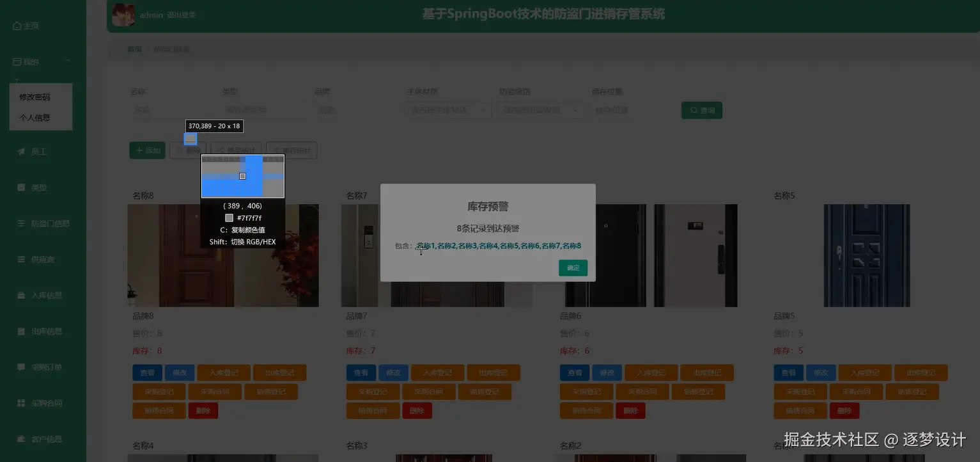Click 入库登记 on the 名称5 card
Image resolution: width=980 pixels, height=462 pixels.
864,372
